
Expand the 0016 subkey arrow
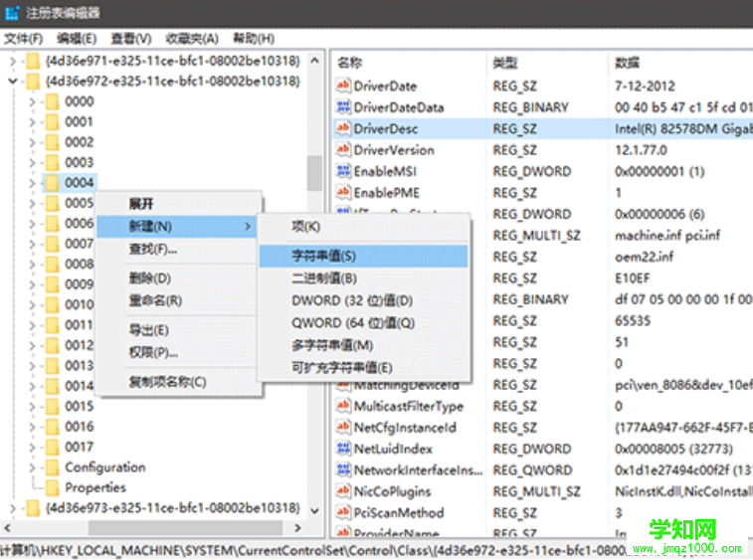(32, 427)
